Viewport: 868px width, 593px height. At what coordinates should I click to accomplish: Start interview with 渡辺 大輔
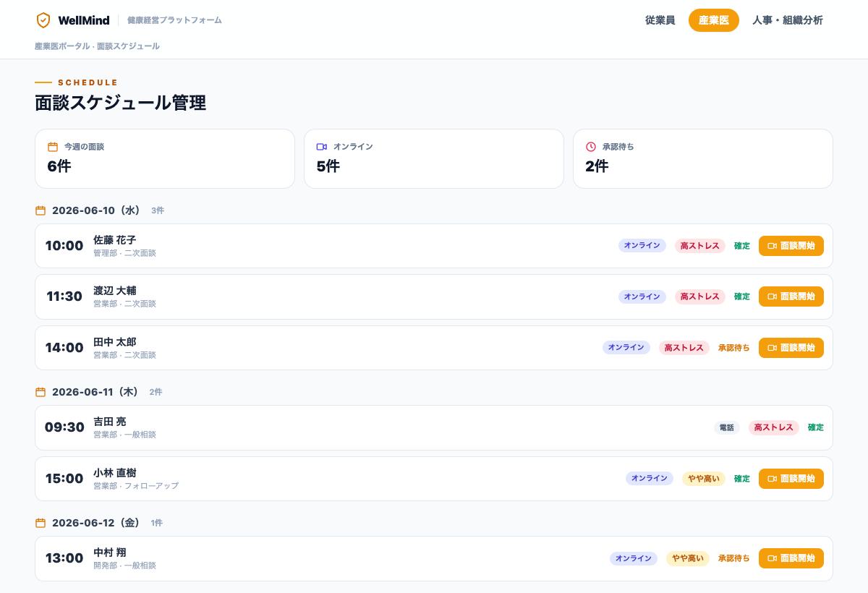tap(791, 296)
